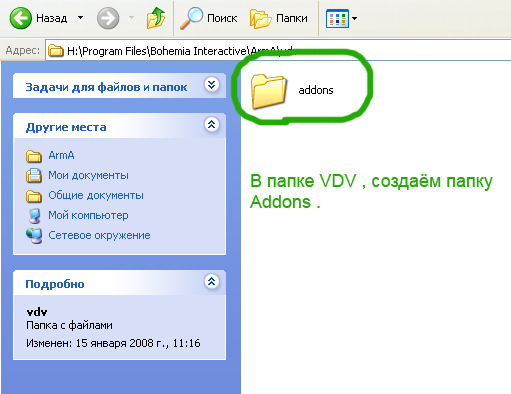
Task: Toggle the Папки folders pane
Action: point(279,18)
